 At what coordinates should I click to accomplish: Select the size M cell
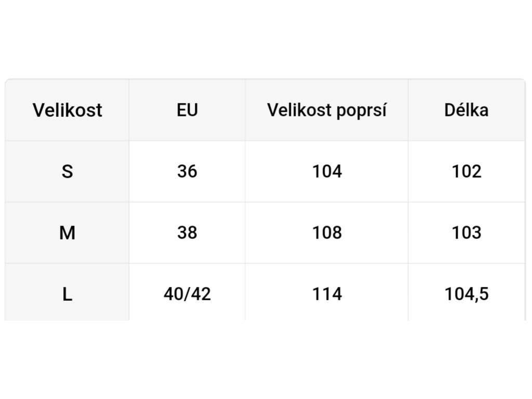click(x=67, y=233)
